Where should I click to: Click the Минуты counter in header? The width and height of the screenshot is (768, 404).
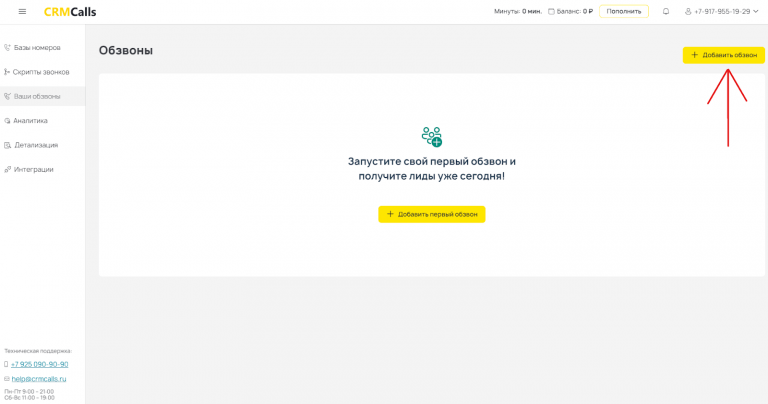pos(517,12)
